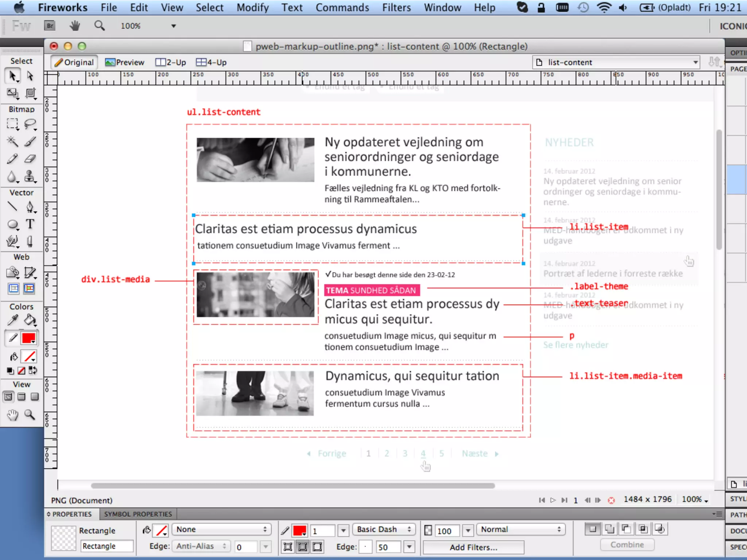
Task: Expand the Normal blend mode dropdown
Action: [521, 529]
